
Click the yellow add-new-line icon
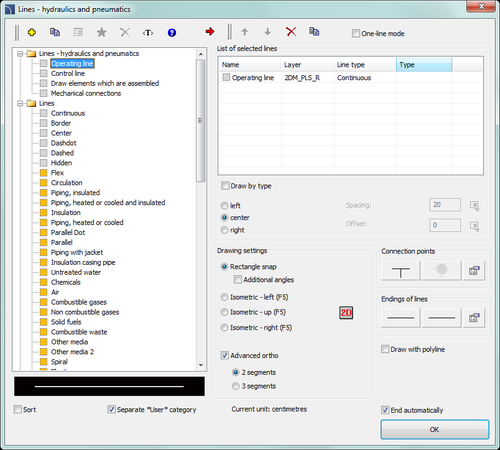[32, 32]
